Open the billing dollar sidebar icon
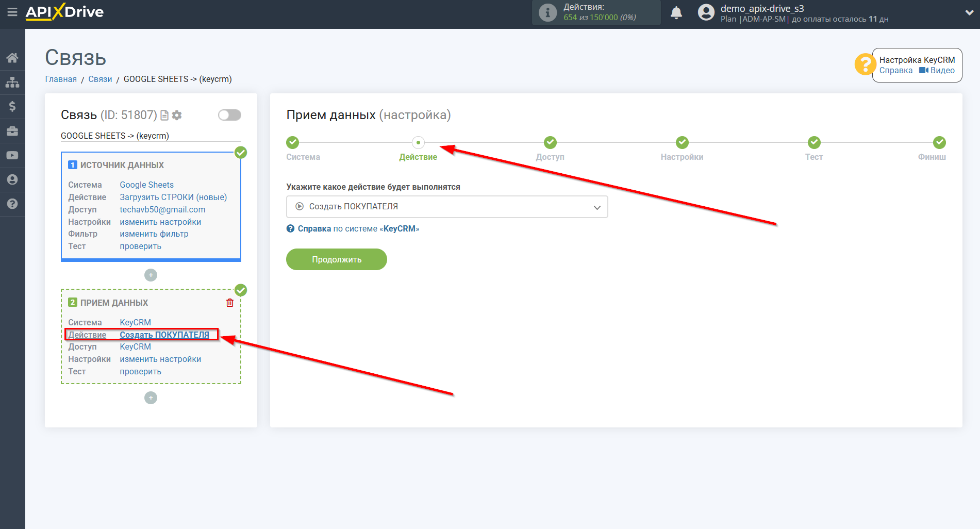 tap(12, 106)
